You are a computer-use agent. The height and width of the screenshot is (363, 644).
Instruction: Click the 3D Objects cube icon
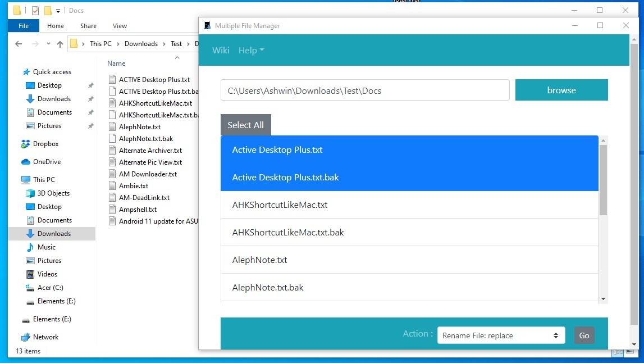pyautogui.click(x=30, y=193)
